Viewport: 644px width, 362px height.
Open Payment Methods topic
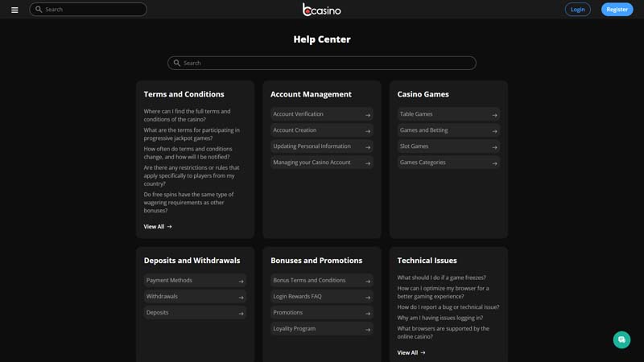(x=195, y=280)
